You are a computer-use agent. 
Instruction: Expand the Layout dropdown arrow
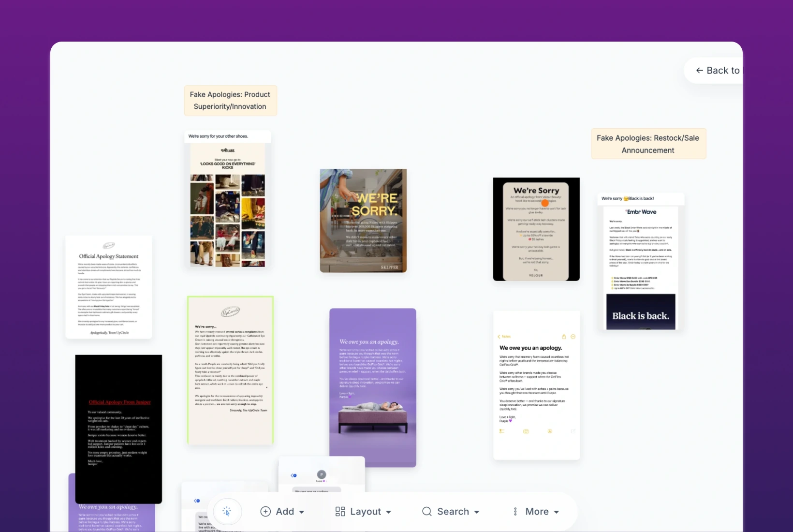coord(389,512)
